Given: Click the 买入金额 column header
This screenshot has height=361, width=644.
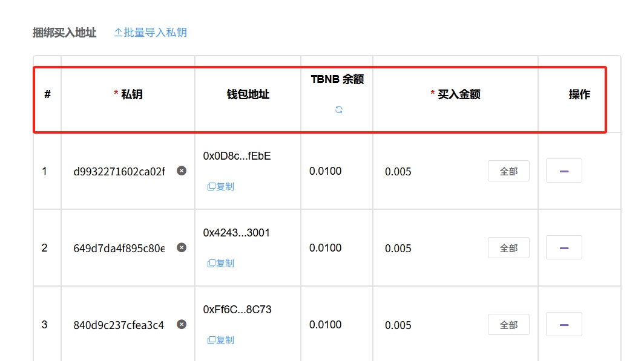Looking at the screenshot, I should (x=456, y=94).
